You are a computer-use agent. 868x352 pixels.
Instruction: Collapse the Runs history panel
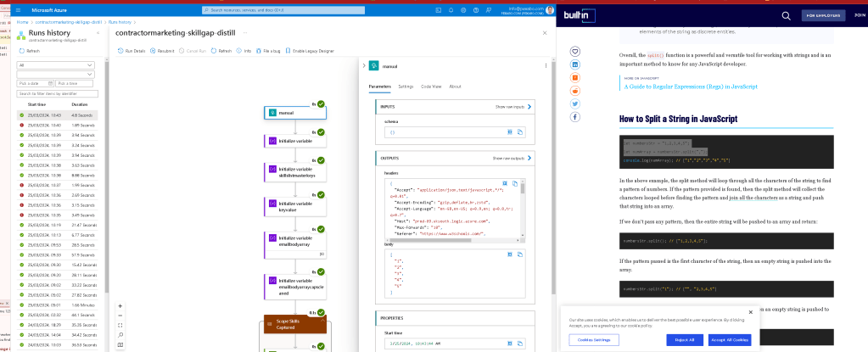tap(98, 33)
